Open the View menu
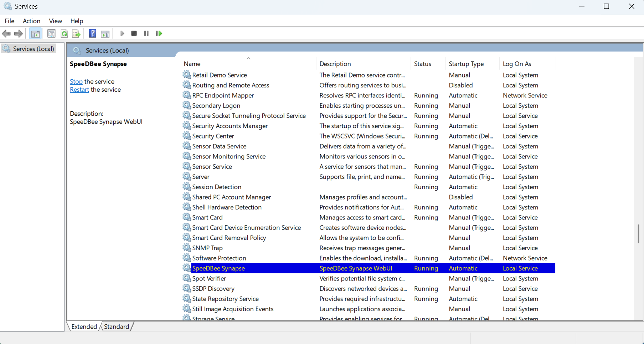The height and width of the screenshot is (344, 644). [x=55, y=21]
